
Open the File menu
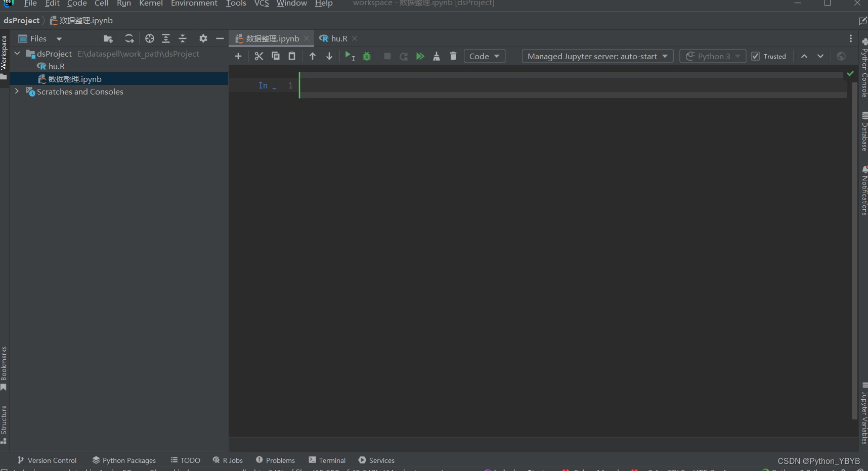pyautogui.click(x=30, y=4)
